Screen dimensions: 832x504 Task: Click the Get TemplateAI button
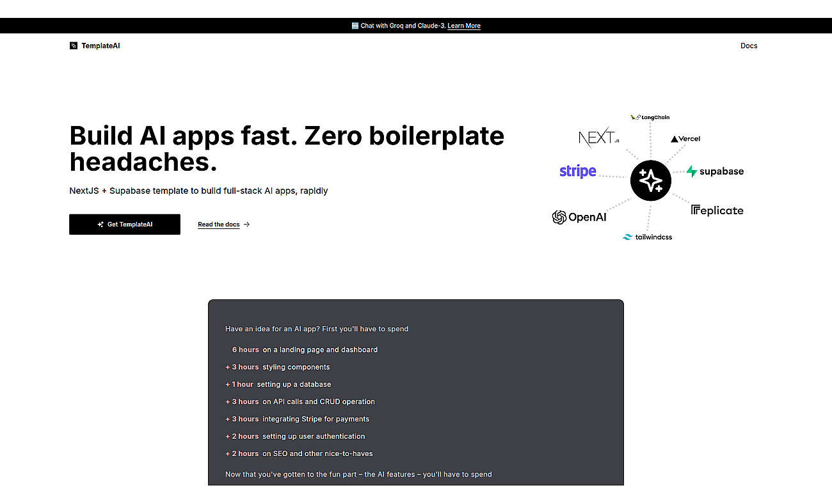(x=125, y=224)
